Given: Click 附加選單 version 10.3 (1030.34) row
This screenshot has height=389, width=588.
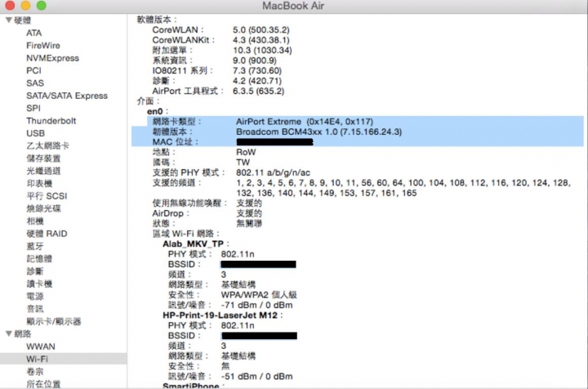Looking at the screenshot, I should click(222, 50).
